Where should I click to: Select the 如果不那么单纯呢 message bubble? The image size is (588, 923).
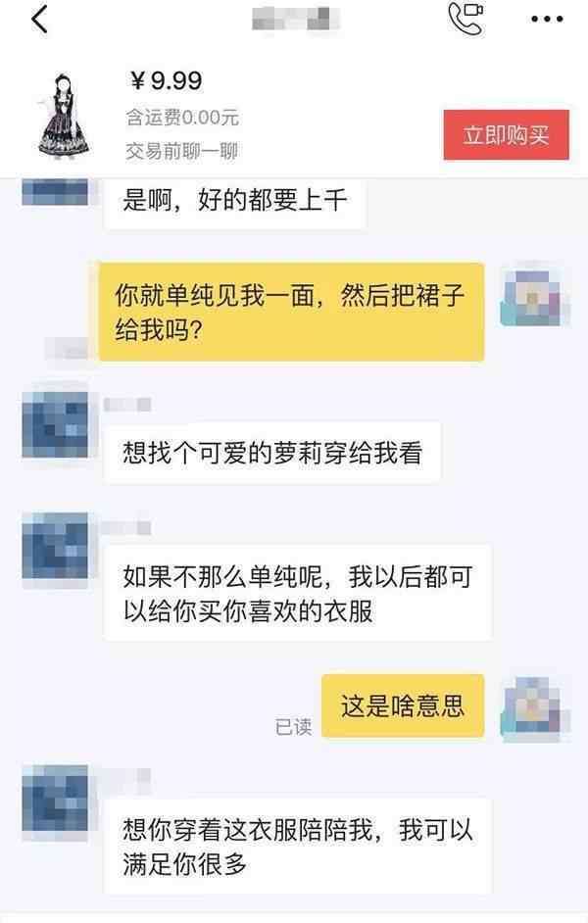click(x=298, y=593)
